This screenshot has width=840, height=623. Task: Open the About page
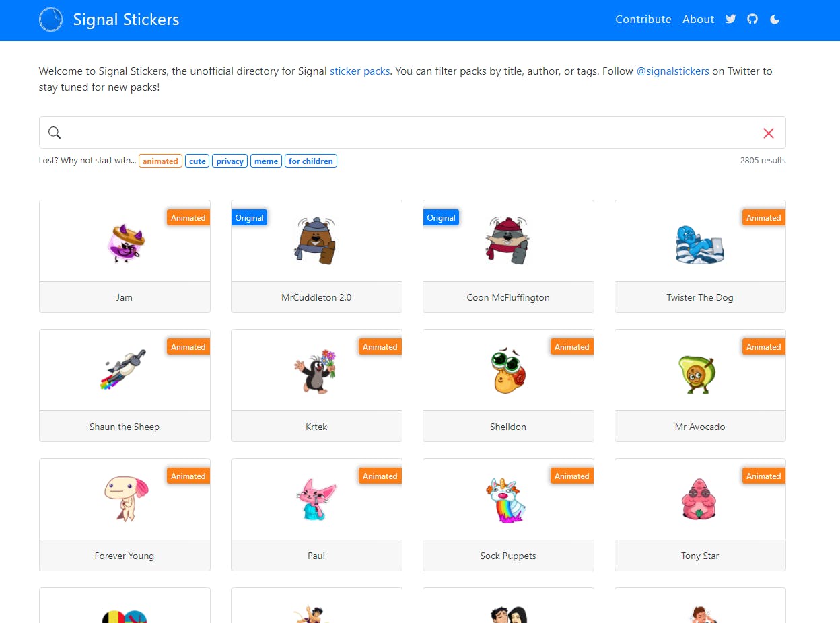point(698,19)
